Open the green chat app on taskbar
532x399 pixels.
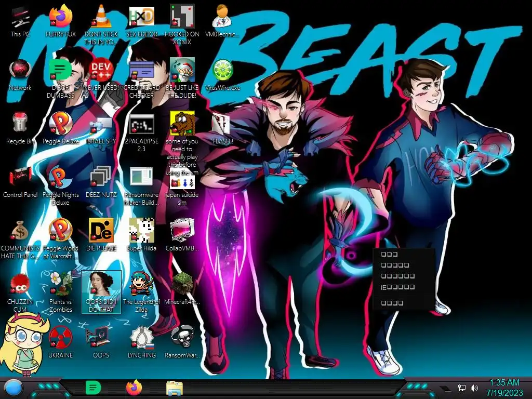pos(94,388)
